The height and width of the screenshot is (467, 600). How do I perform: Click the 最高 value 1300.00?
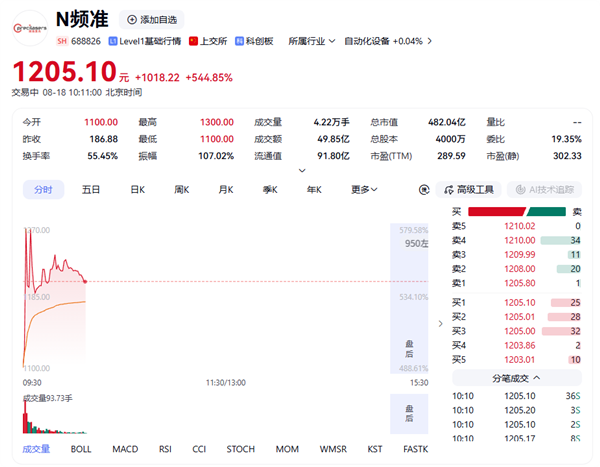(x=217, y=122)
